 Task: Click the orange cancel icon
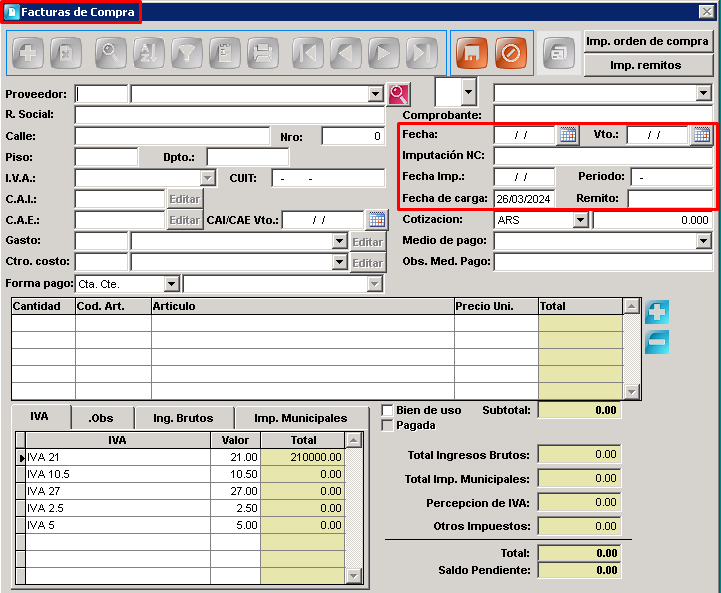pyautogui.click(x=510, y=53)
